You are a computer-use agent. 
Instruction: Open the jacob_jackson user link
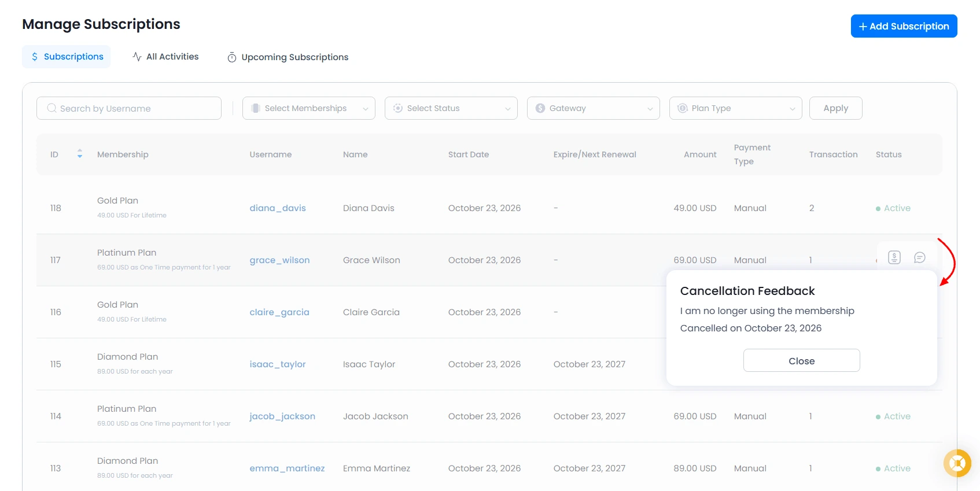click(282, 416)
